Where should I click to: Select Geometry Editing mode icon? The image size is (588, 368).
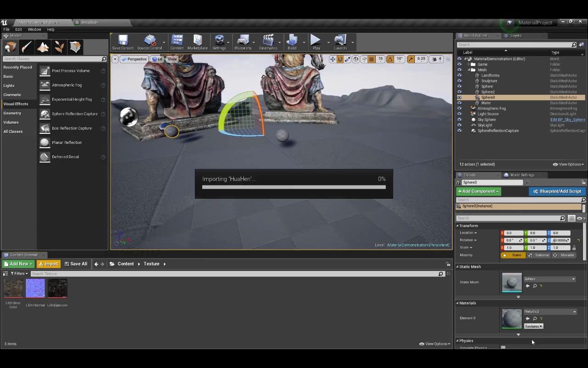coord(75,47)
